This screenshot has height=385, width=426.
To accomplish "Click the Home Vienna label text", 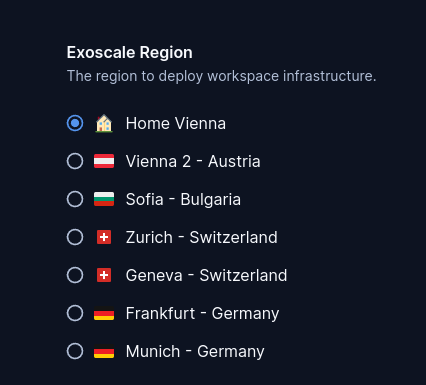I will 176,123.
